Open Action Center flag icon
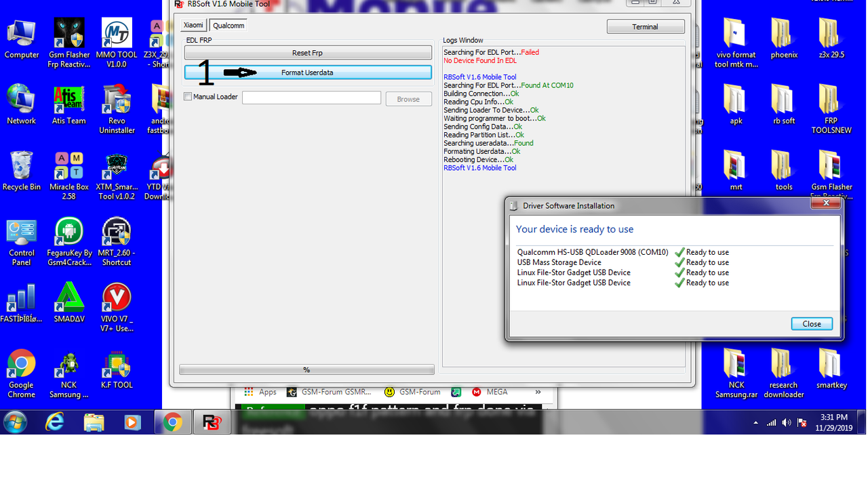 point(802,423)
